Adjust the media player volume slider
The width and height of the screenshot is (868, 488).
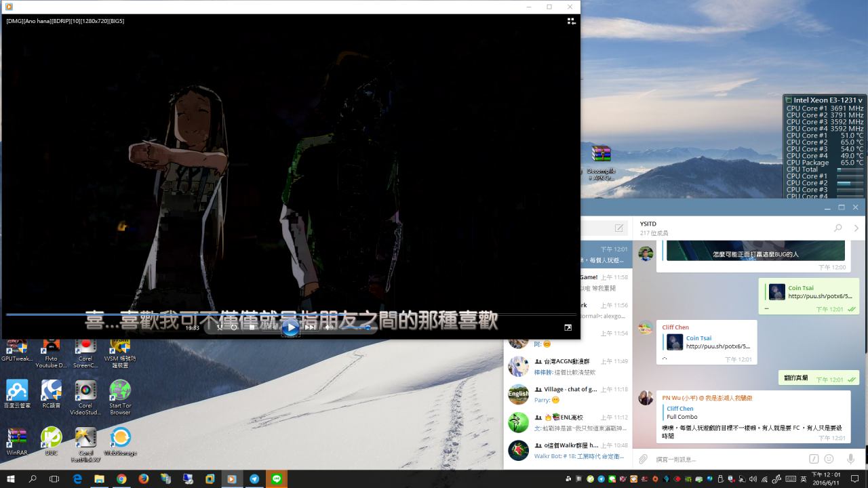pyautogui.click(x=356, y=327)
